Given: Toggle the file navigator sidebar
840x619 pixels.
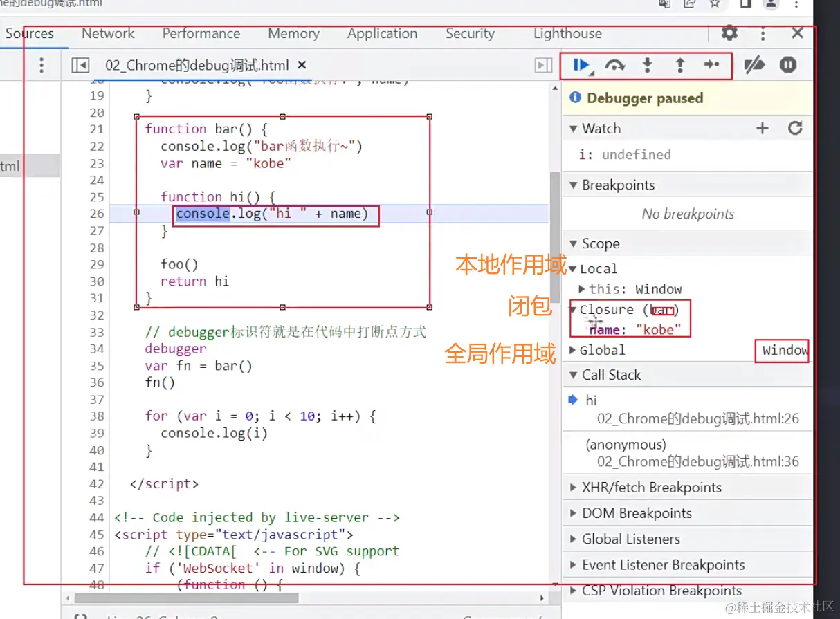Looking at the screenshot, I should click(x=80, y=65).
